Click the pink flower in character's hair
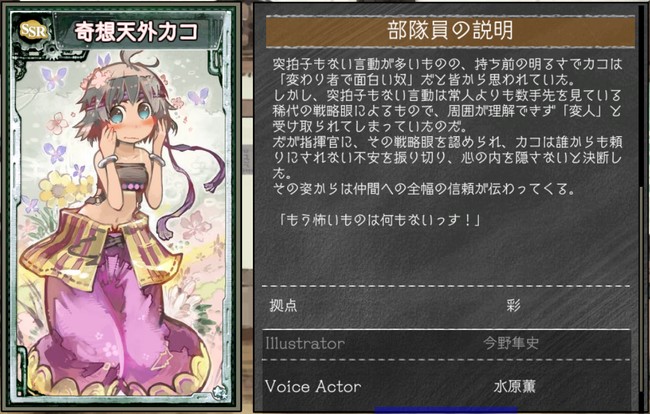650x414 pixels. click(96, 79)
